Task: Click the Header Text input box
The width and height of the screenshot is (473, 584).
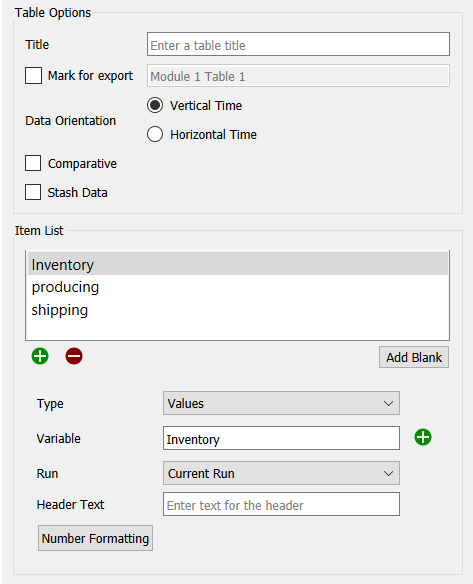Action: 281,504
